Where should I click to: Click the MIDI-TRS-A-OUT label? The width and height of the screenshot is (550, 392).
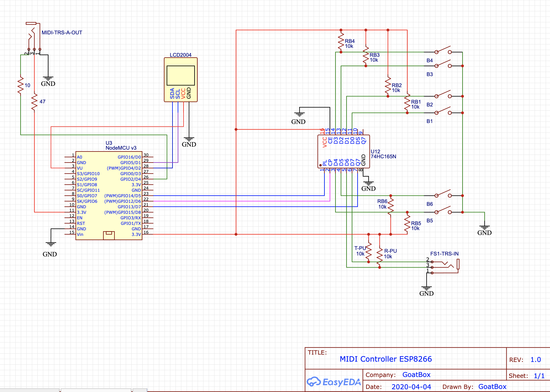coord(62,33)
